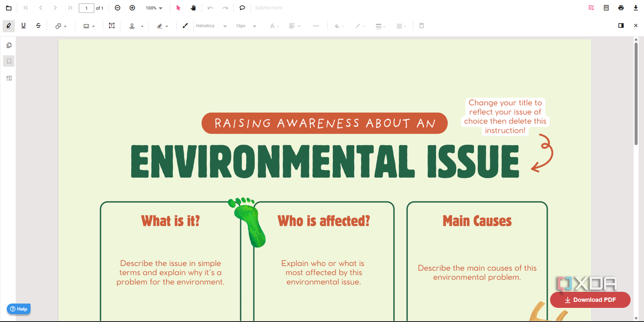The height and width of the screenshot is (322, 644).
Task: Toggle the right side panel
Action: [x=621, y=26]
